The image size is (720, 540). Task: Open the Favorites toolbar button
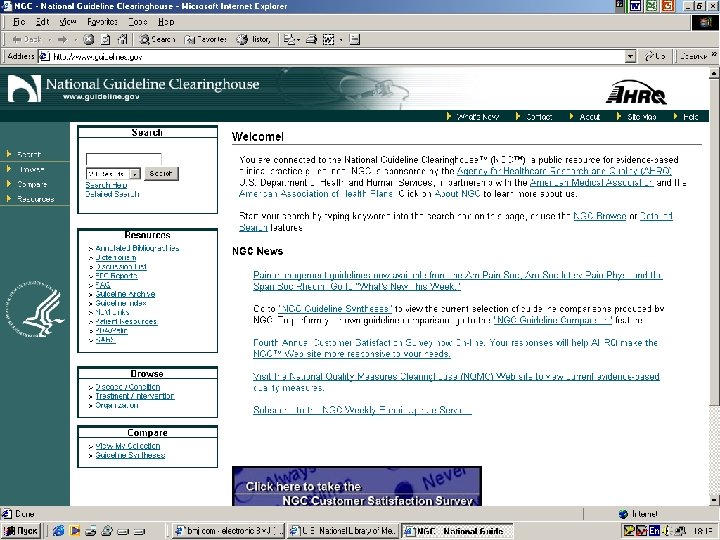point(205,39)
